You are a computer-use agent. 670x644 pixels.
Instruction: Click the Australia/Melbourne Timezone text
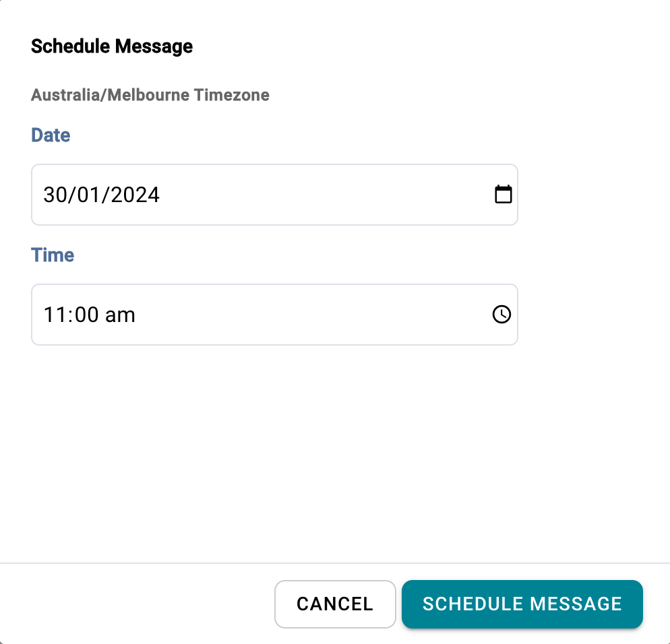coord(150,95)
